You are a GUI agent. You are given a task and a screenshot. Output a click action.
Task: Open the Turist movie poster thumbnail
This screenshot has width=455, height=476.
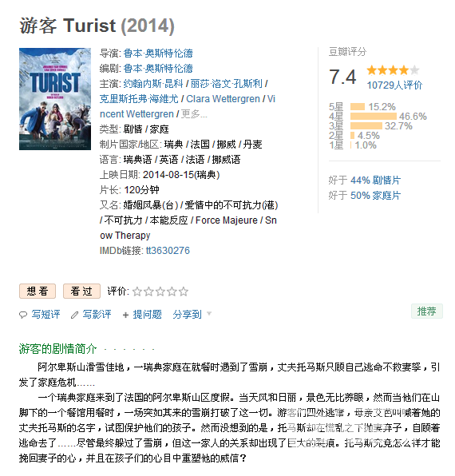point(55,99)
